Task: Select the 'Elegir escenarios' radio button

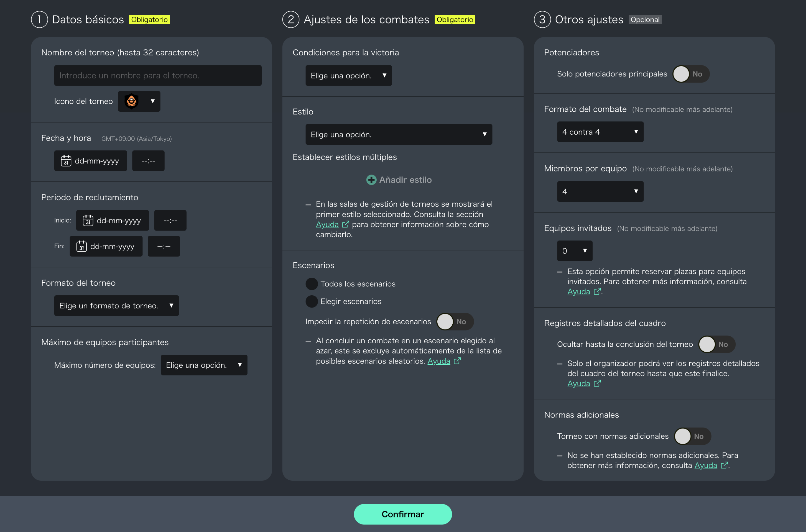Action: click(x=312, y=302)
